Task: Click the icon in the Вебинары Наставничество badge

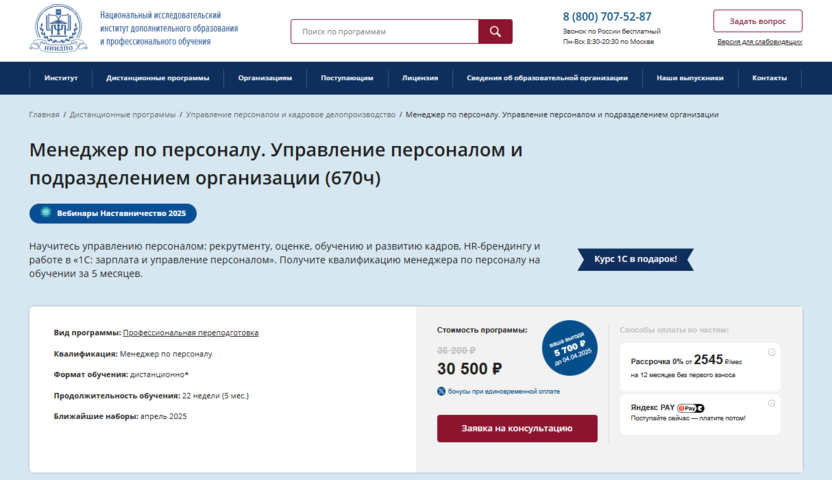Action: (x=45, y=213)
